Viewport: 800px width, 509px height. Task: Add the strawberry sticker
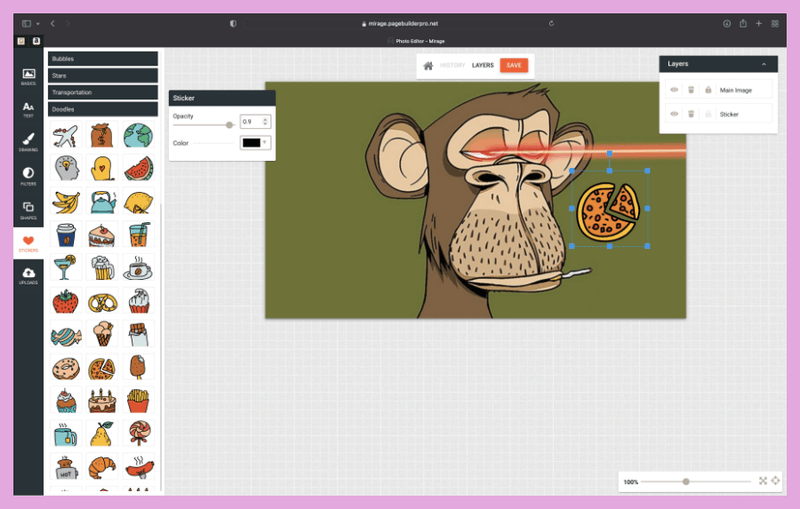click(x=66, y=301)
